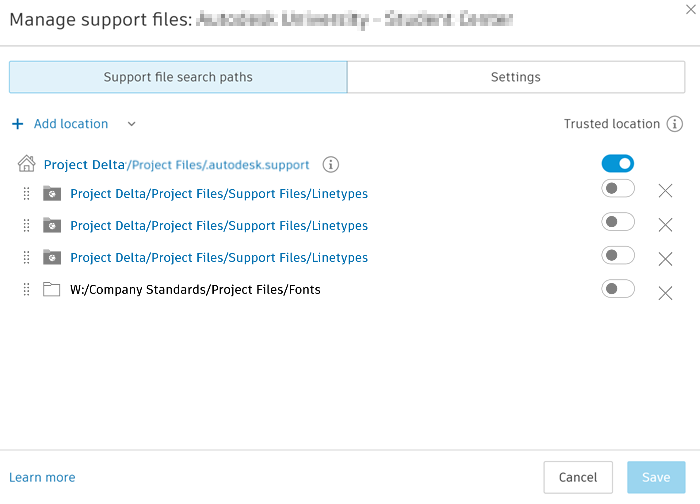Click the home icon for Project Delta root
The width and height of the screenshot is (700, 504).
tap(27, 164)
